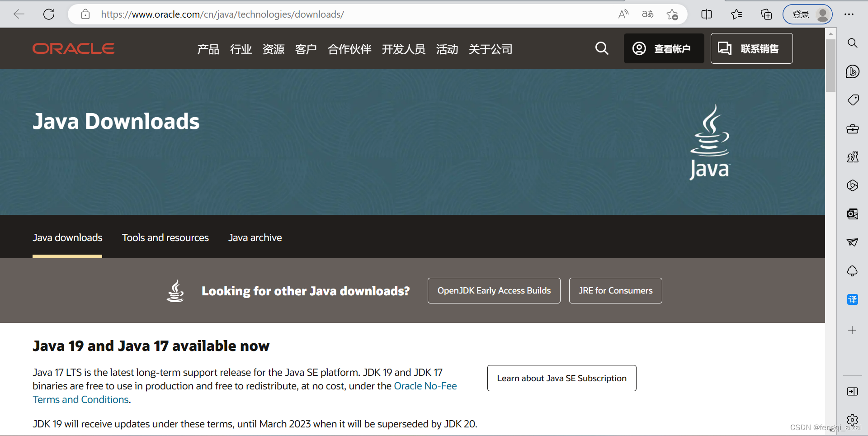Open the blue translate app in sidebar
This screenshot has width=868, height=436.
853,299
